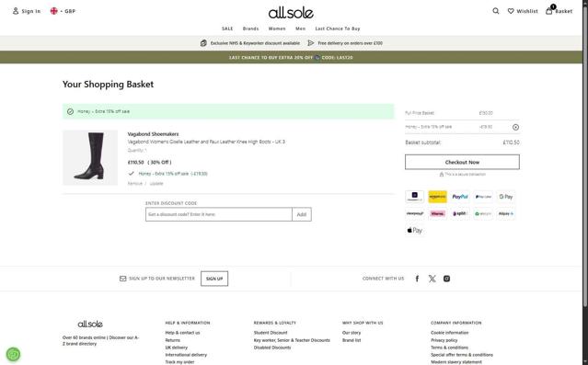The height and width of the screenshot is (365, 588).
Task: Open the Our story link
Action: pos(352,333)
